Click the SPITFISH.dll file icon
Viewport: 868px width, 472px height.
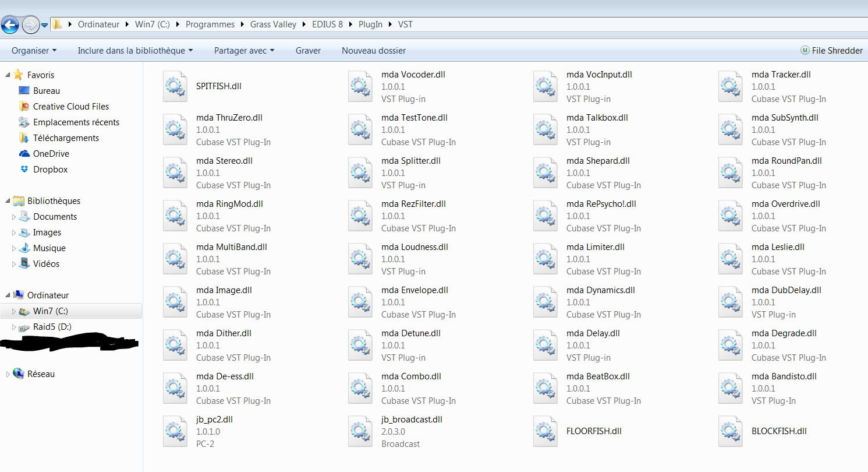point(175,86)
